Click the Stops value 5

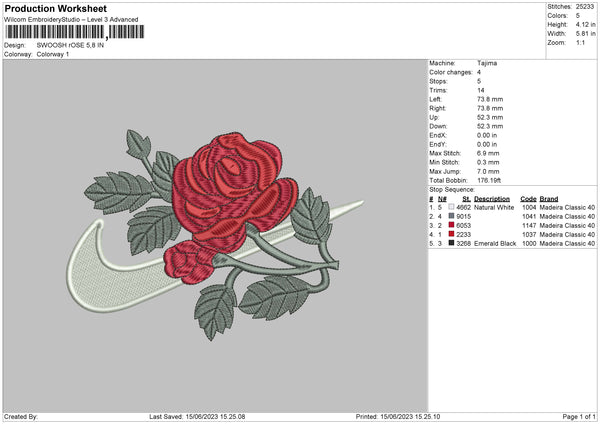point(479,81)
